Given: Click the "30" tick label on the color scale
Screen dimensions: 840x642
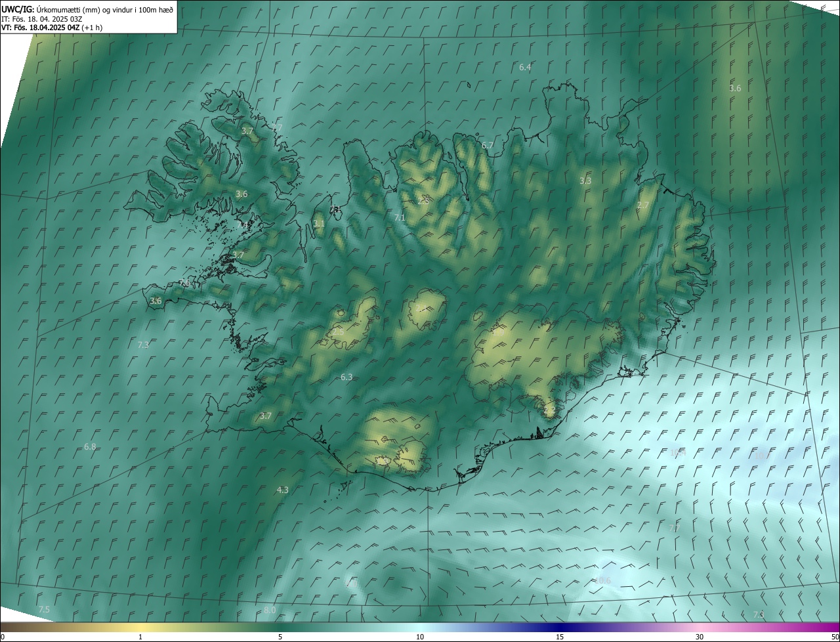Looking at the screenshot, I should coord(700,637).
